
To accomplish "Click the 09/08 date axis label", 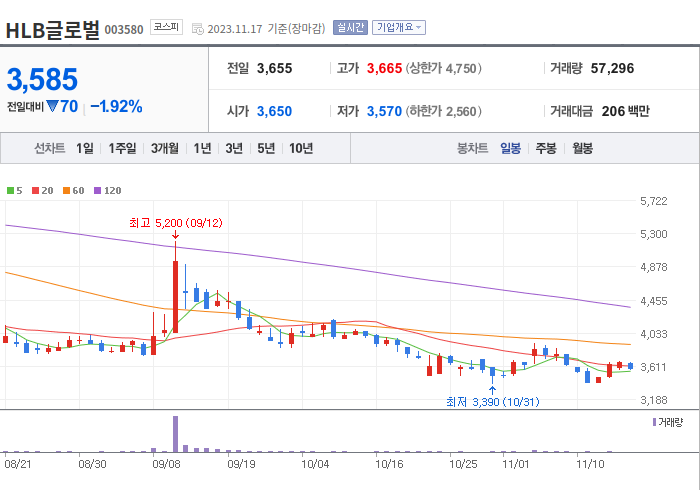I will point(167,464).
